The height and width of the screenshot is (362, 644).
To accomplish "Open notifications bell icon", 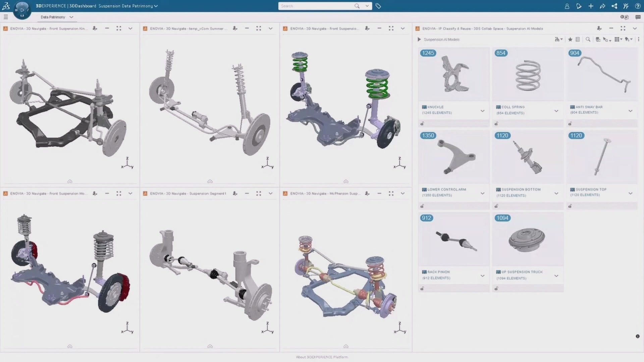I will 579,6.
